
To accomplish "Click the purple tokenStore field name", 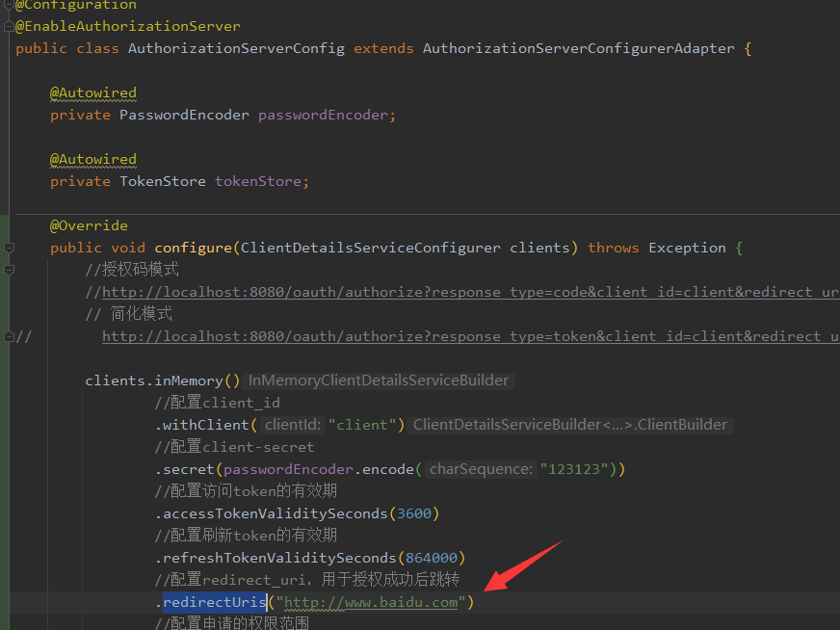I will tap(258, 182).
